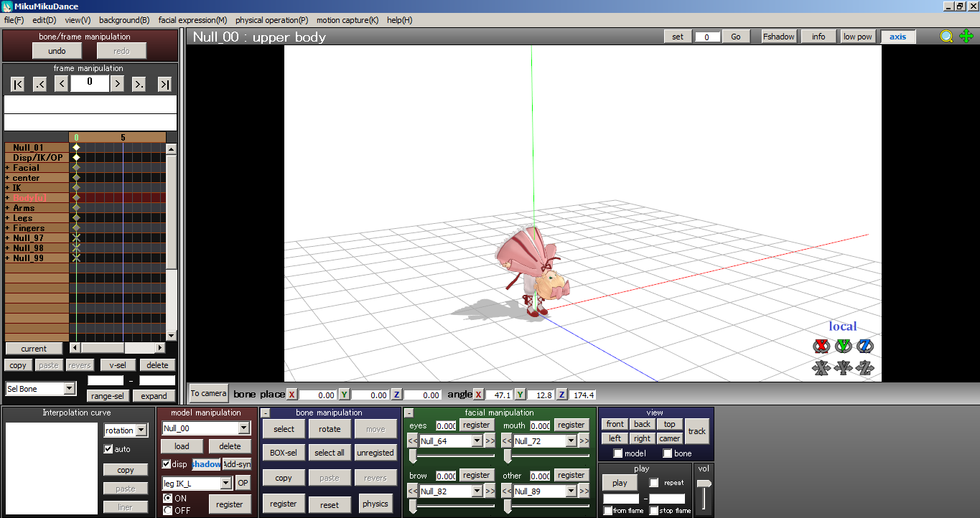Screen dimensions: 980x518
Task: Open the Null_64 eyes morph dropdown
Action: click(477, 441)
